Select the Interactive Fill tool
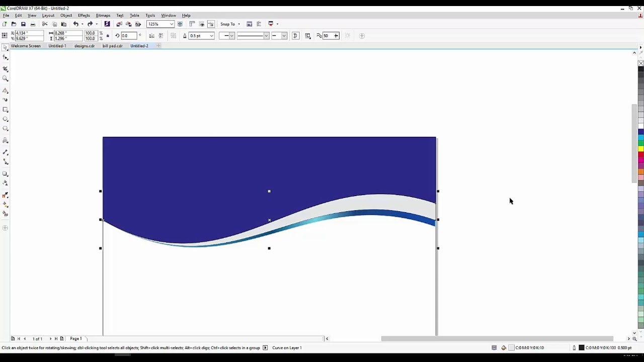The image size is (644, 362). point(6,205)
